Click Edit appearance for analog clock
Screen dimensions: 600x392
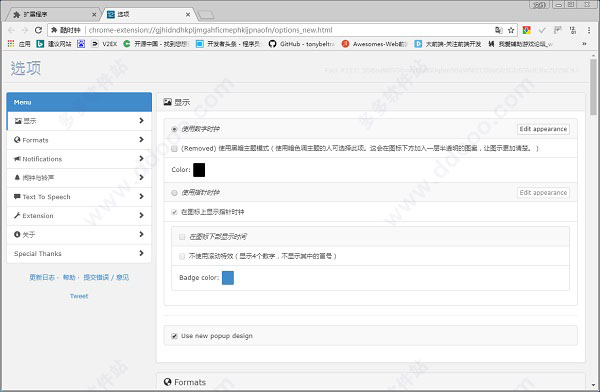tap(543, 193)
